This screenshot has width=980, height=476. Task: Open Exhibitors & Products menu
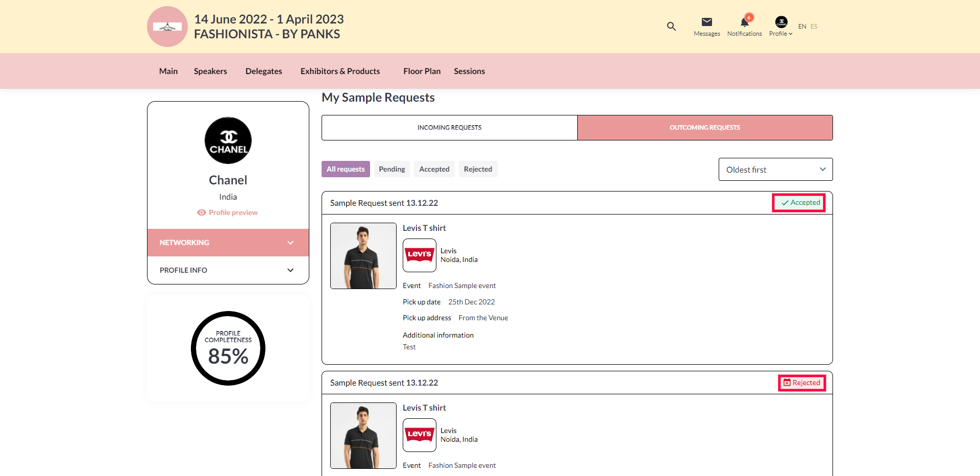[340, 72]
